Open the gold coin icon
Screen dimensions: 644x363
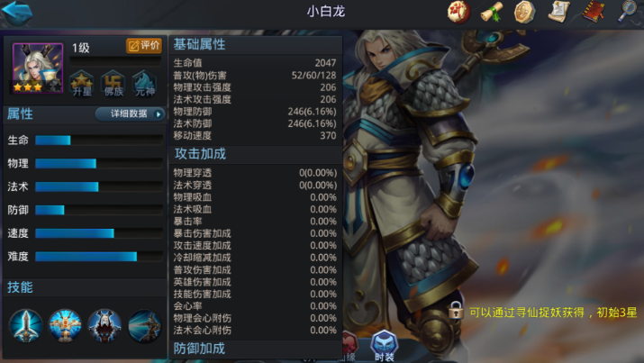click(525, 12)
